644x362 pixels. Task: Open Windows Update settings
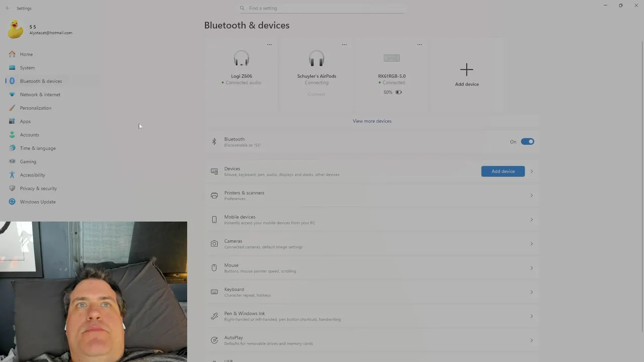38,202
